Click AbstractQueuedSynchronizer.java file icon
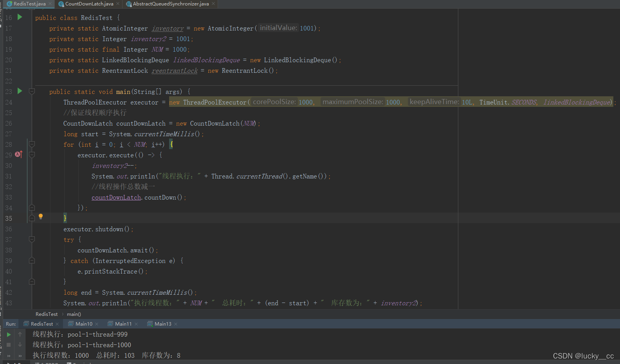 coord(129,4)
